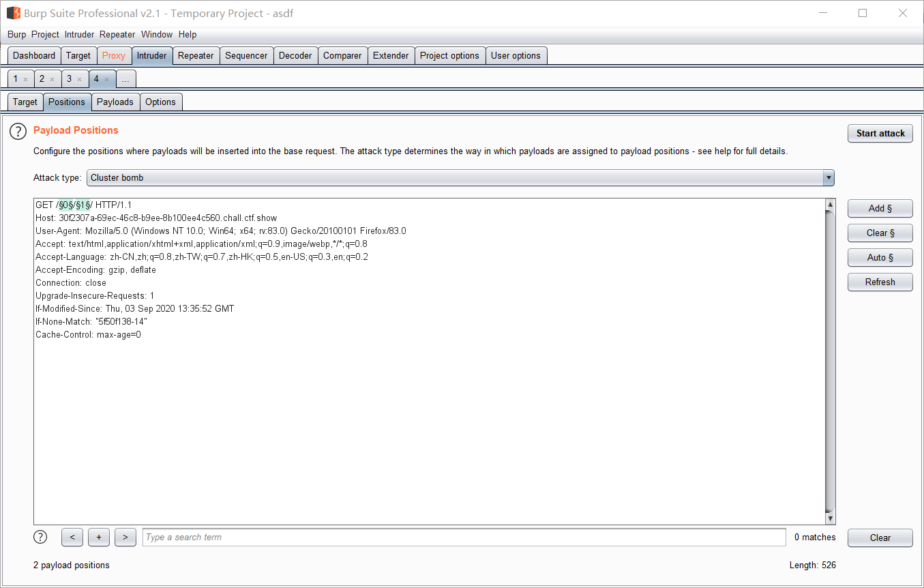Screen dimensions: 924x588
Task: Switch to the top-level Target tab
Action: 78,56
